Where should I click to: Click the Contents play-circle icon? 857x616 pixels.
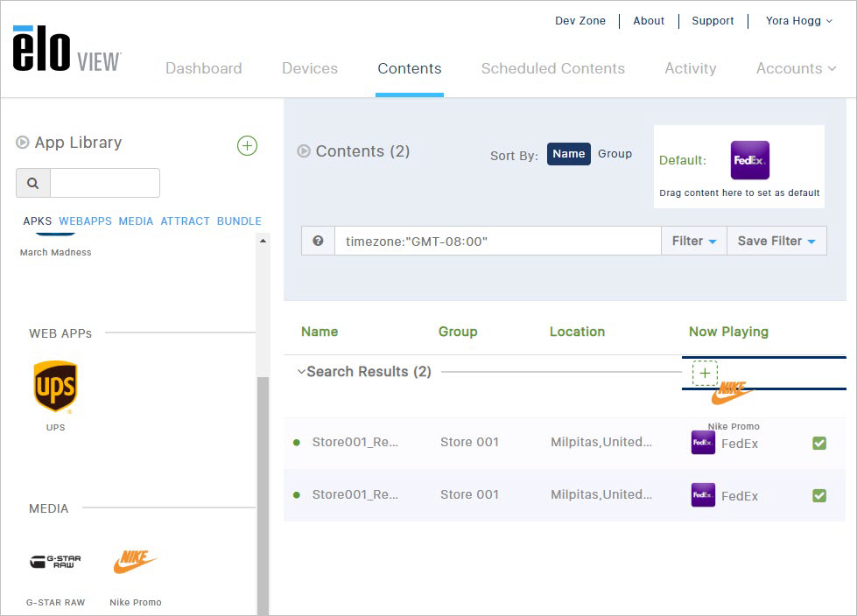(304, 151)
